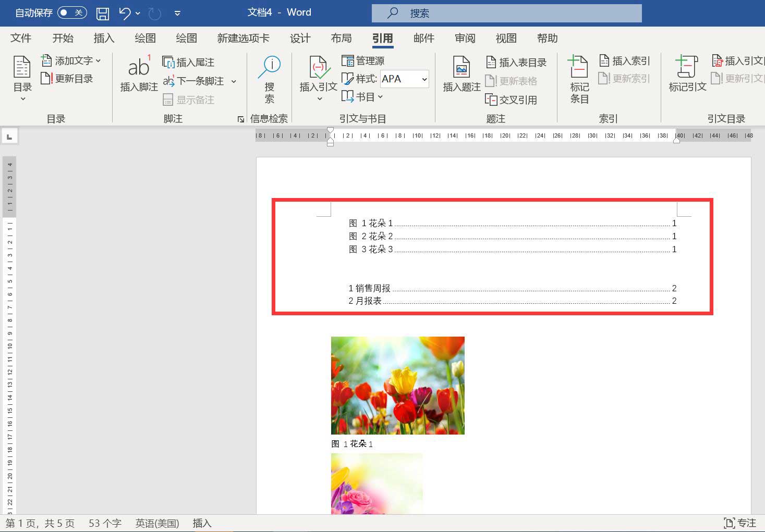Open the Undo history dropdown arrow
This screenshot has height=532, width=765.
(138, 13)
